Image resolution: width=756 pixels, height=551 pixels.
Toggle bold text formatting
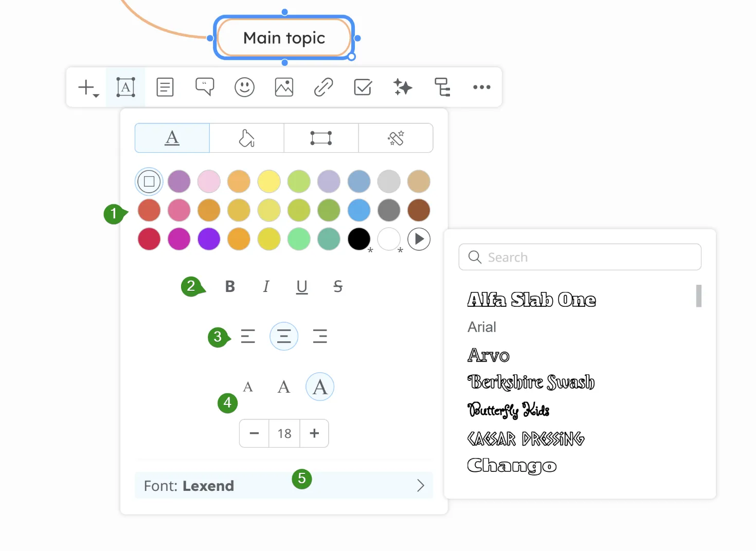coord(230,286)
